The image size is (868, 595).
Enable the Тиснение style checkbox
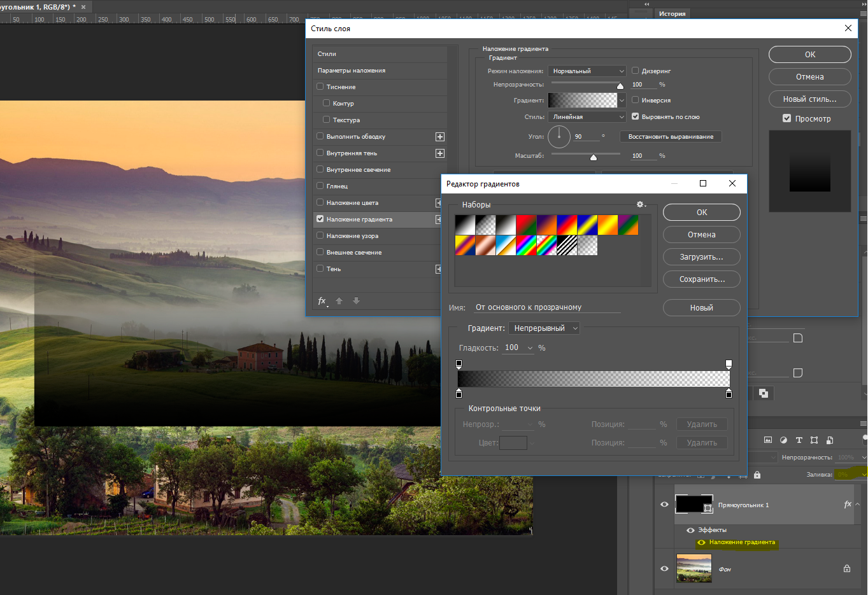(x=320, y=87)
